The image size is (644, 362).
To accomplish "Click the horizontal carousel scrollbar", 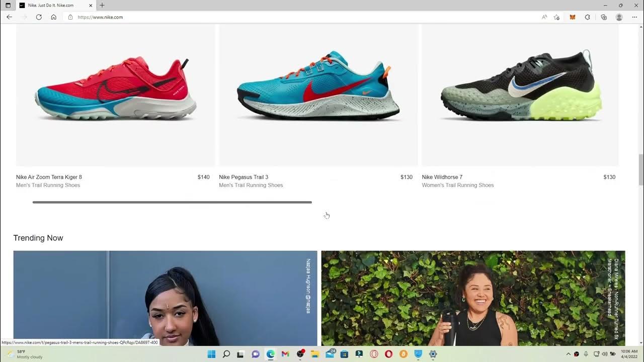I will coord(172,202).
